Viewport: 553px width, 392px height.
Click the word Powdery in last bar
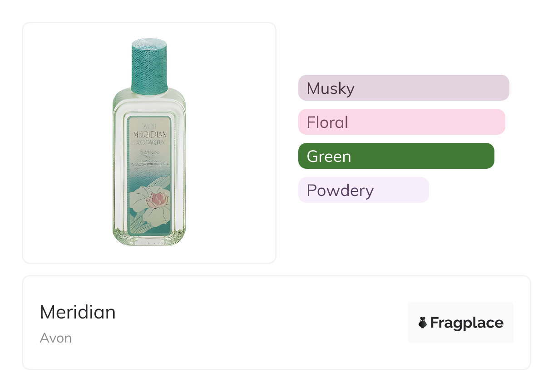pos(340,190)
